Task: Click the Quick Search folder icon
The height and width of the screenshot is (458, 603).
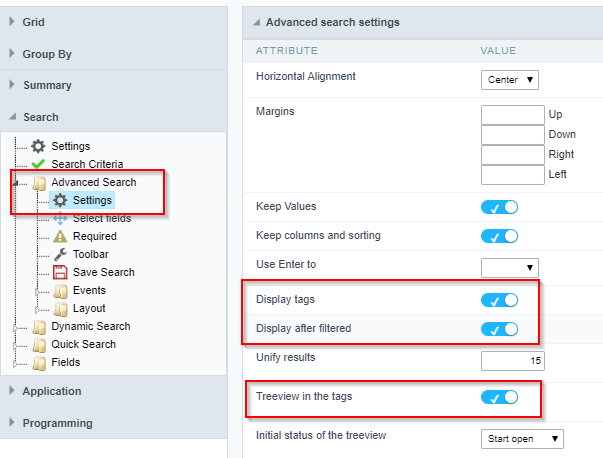Action: (x=38, y=344)
